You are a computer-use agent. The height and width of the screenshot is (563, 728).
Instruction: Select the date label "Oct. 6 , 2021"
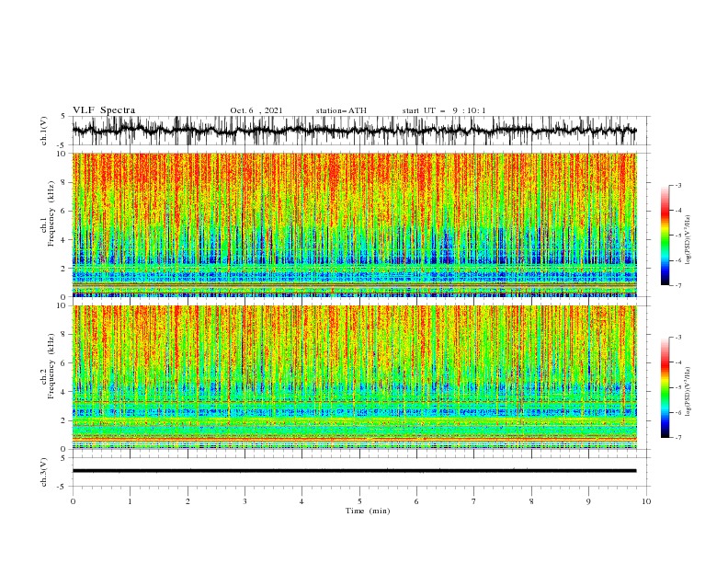tap(256, 110)
